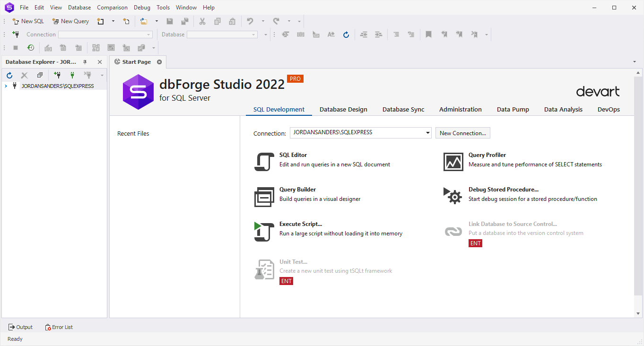
Task: Open the dropdown next to Open File icon
Action: pyautogui.click(x=157, y=21)
